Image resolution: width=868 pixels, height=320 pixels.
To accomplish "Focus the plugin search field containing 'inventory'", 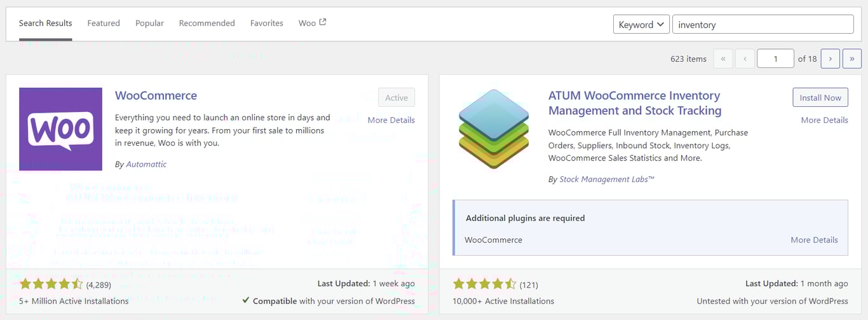I will point(763,24).
